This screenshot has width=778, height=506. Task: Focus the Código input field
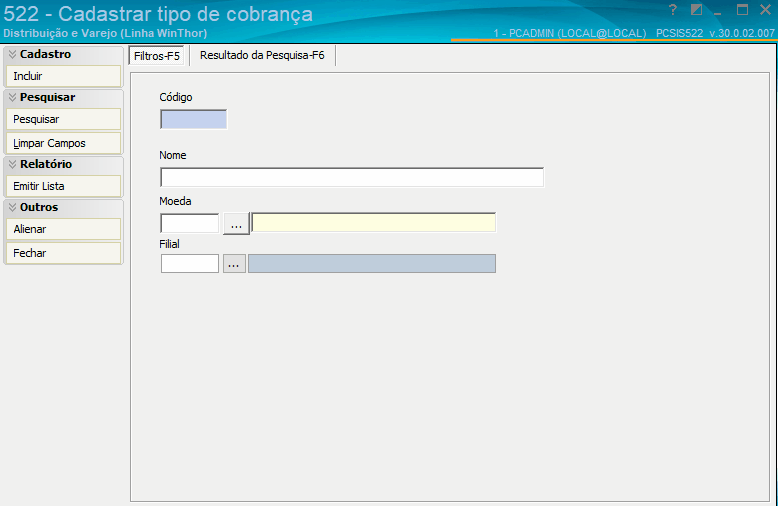point(194,120)
